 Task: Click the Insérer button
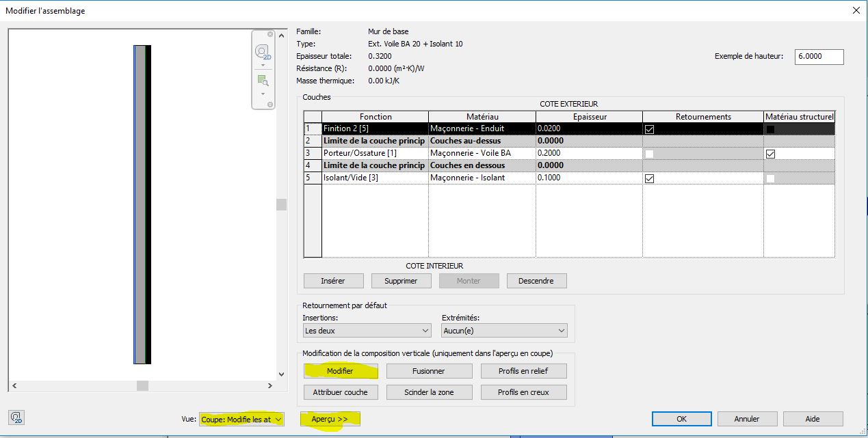[x=333, y=281]
